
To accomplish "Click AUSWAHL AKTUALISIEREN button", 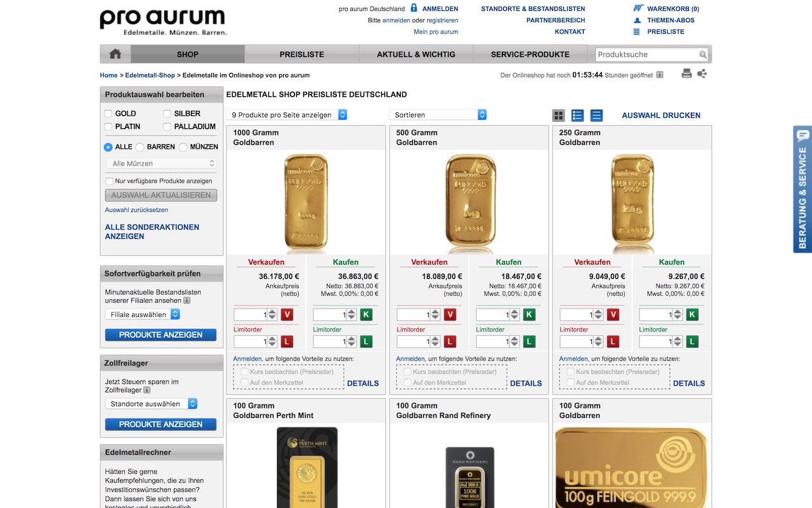I will [161, 195].
